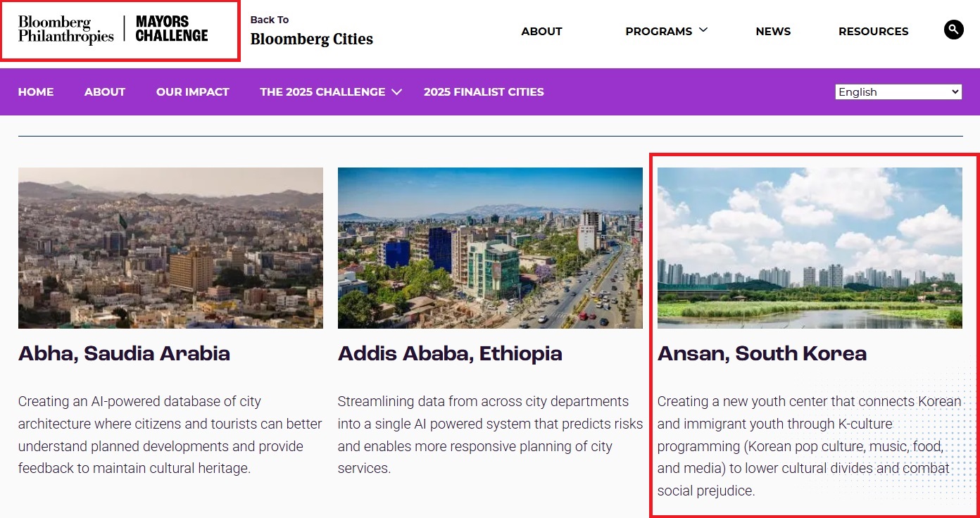Image resolution: width=980 pixels, height=518 pixels.
Task: Expand The 2025 Challenge chevron
Action: point(397,92)
